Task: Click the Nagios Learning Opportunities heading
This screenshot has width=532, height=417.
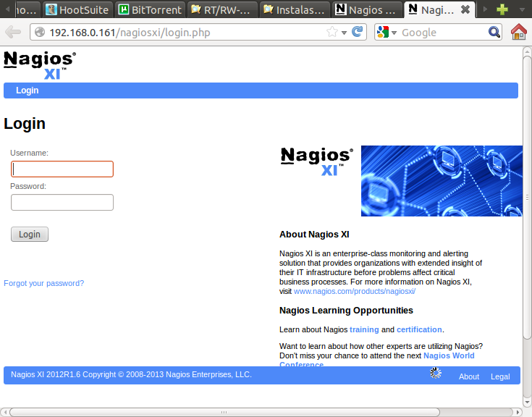Action: pyautogui.click(x=346, y=311)
